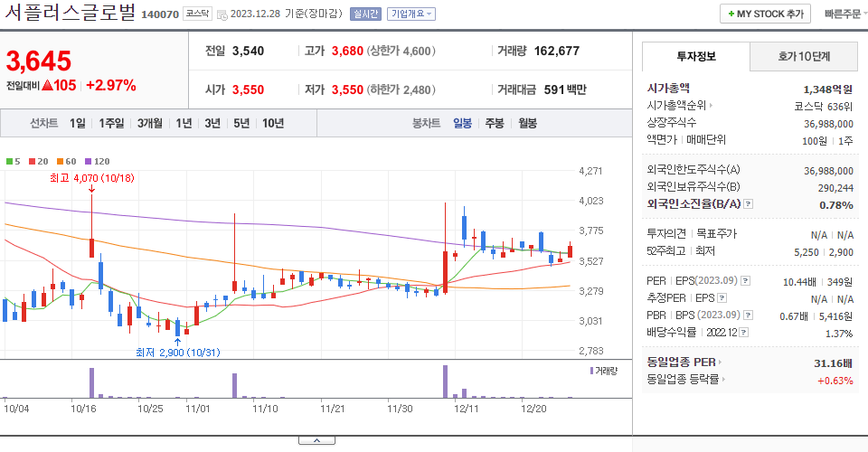Click the 최저 2,900 (10/31) chart annotation
The height and width of the screenshot is (452, 868).
click(178, 353)
